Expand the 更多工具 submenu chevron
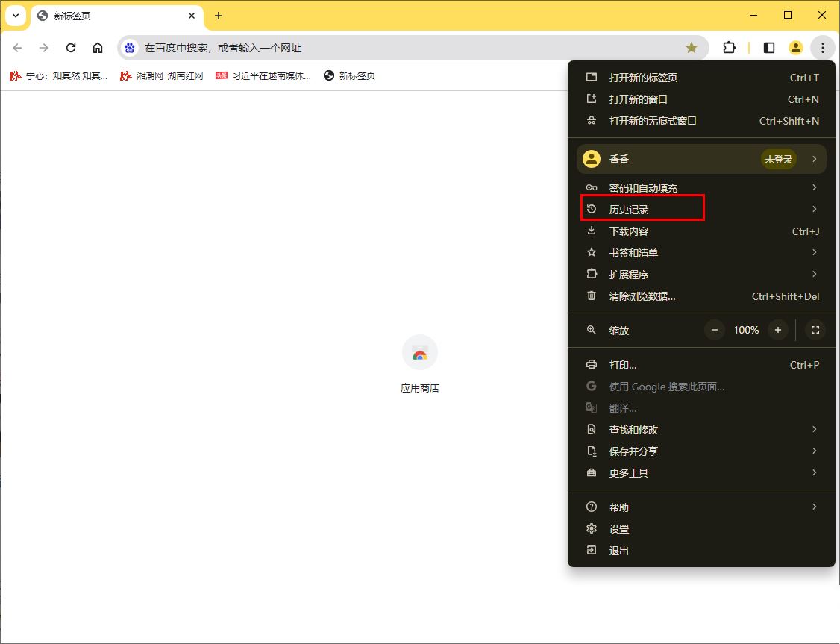Screen dimensions: 840x644 pyautogui.click(x=815, y=472)
